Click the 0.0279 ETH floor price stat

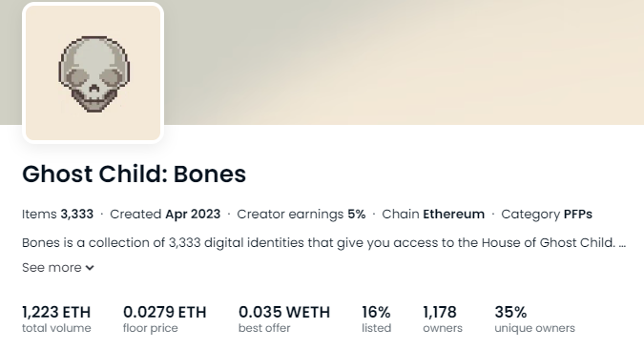coord(165,318)
